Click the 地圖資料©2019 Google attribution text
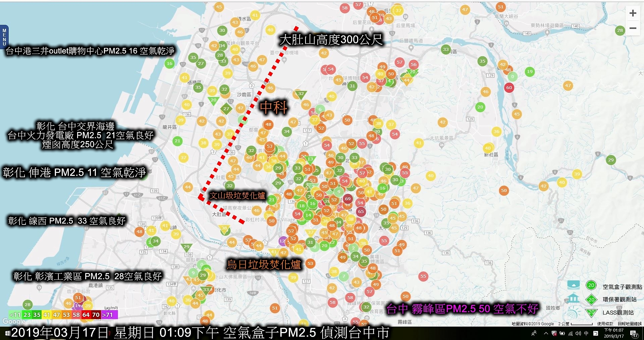 tap(533, 324)
